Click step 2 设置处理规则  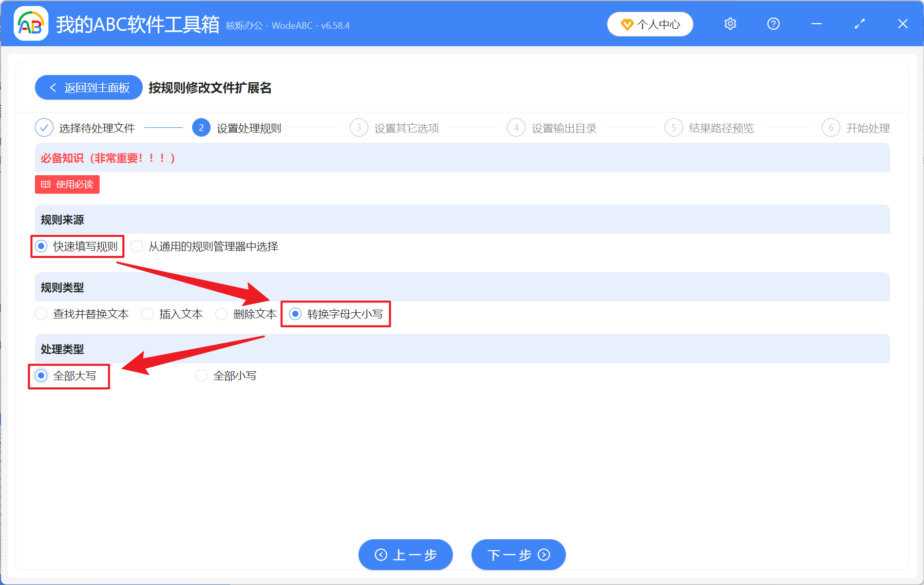coord(237,128)
